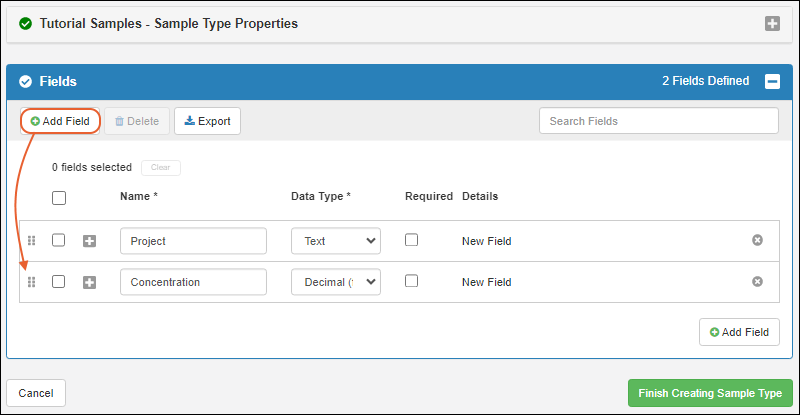
Task: Click the disabled Delete button
Action: (x=137, y=121)
